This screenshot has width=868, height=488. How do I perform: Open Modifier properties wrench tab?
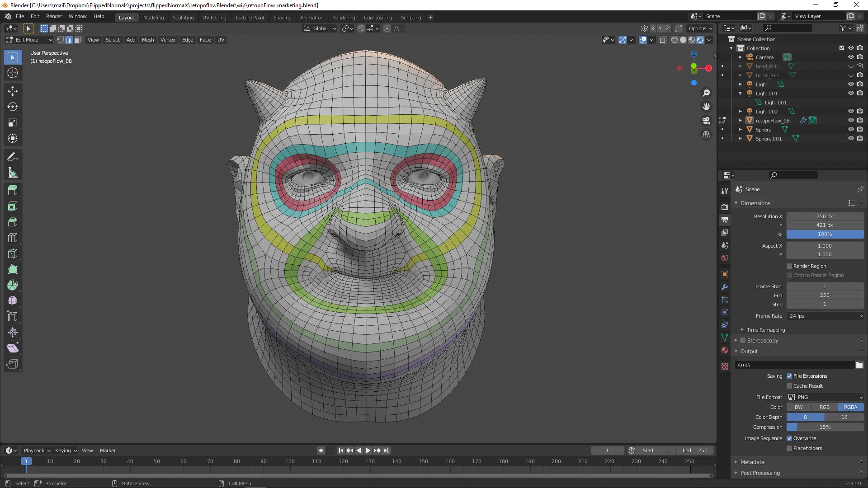tap(725, 287)
